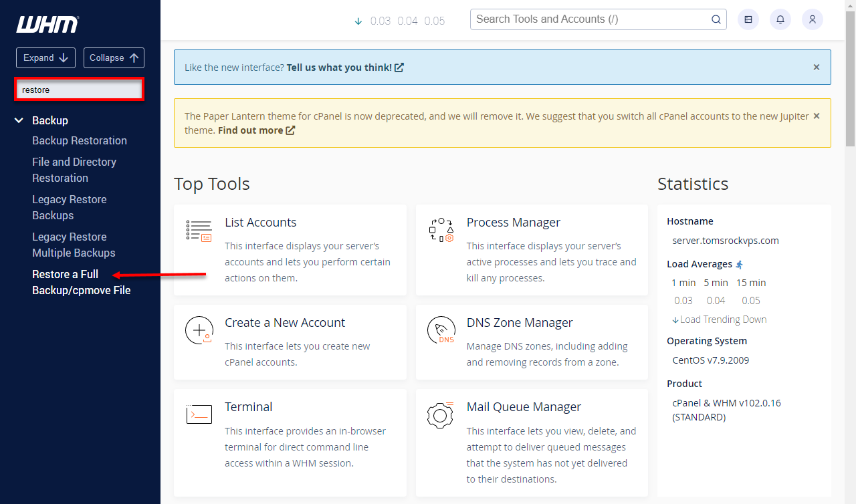856x504 pixels.
Task: Click the Process Manager icon
Action: (x=441, y=230)
